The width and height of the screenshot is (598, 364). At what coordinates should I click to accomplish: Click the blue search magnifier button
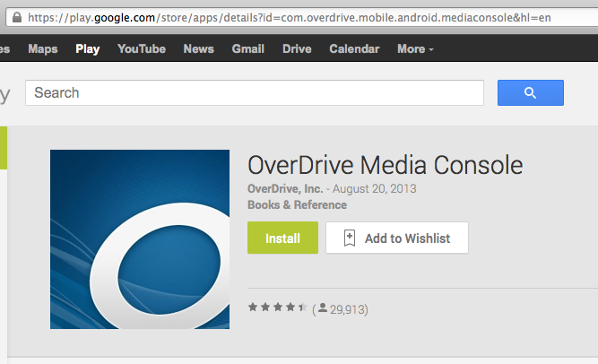pyautogui.click(x=530, y=92)
